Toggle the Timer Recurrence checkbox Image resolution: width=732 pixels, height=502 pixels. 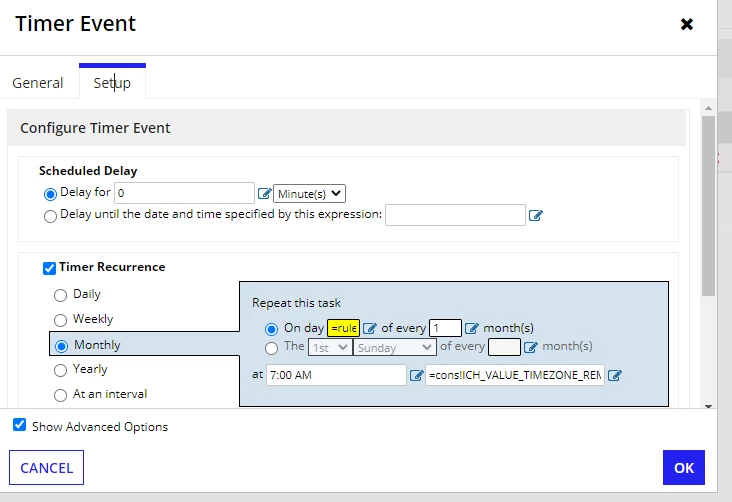pos(49,268)
